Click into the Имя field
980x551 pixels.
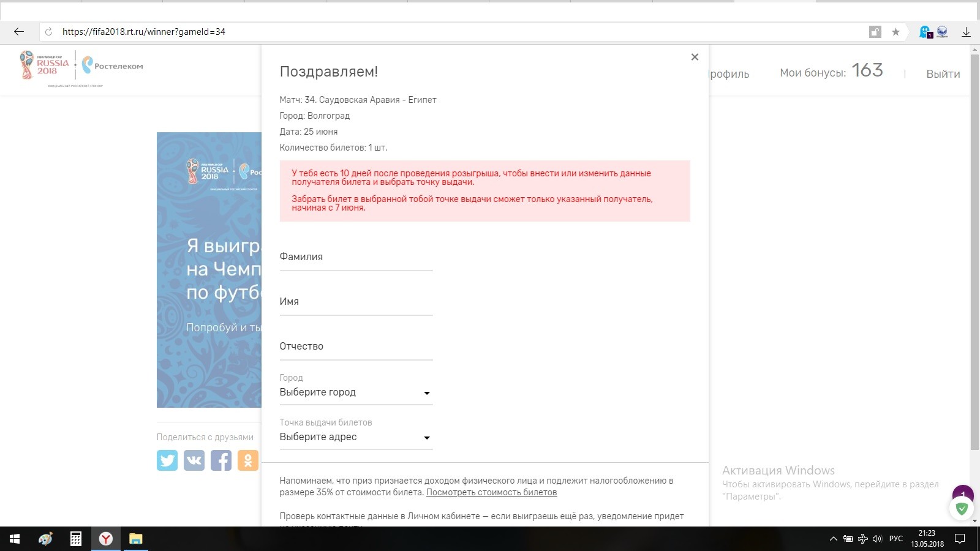pos(356,302)
